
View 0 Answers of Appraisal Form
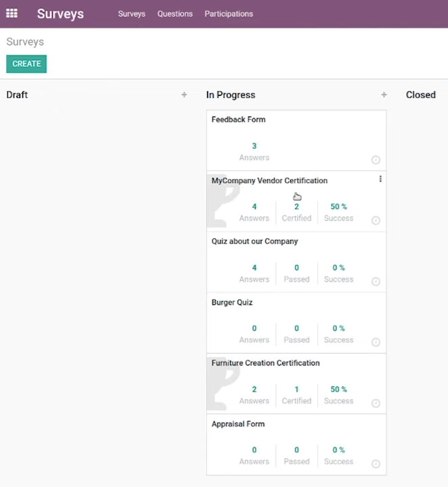tap(254, 456)
